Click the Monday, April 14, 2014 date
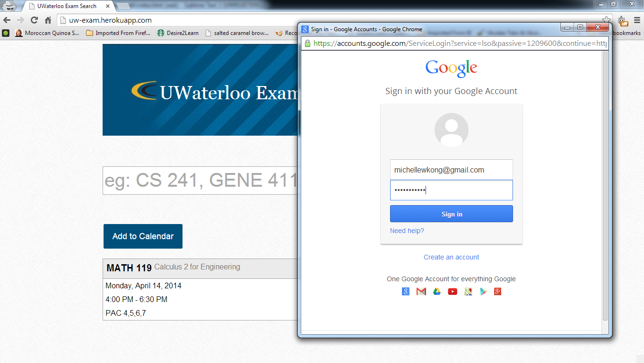Screen dimensions: 644x363 point(143,286)
